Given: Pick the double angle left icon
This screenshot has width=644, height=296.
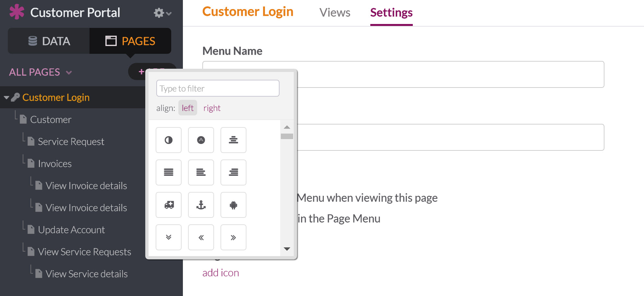Looking at the screenshot, I should point(201,237).
